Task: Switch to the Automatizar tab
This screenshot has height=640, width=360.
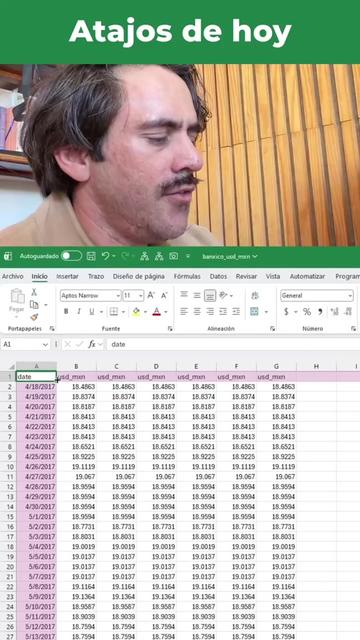Action: pos(307,276)
